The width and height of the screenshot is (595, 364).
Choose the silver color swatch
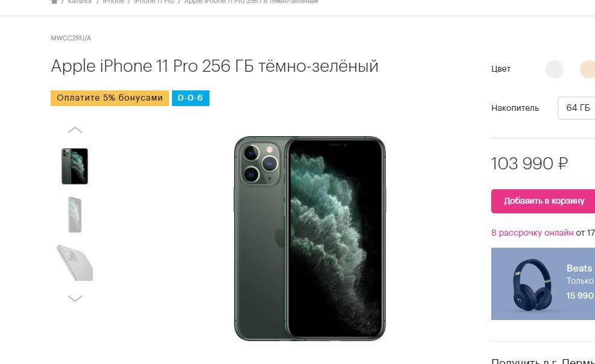click(555, 69)
